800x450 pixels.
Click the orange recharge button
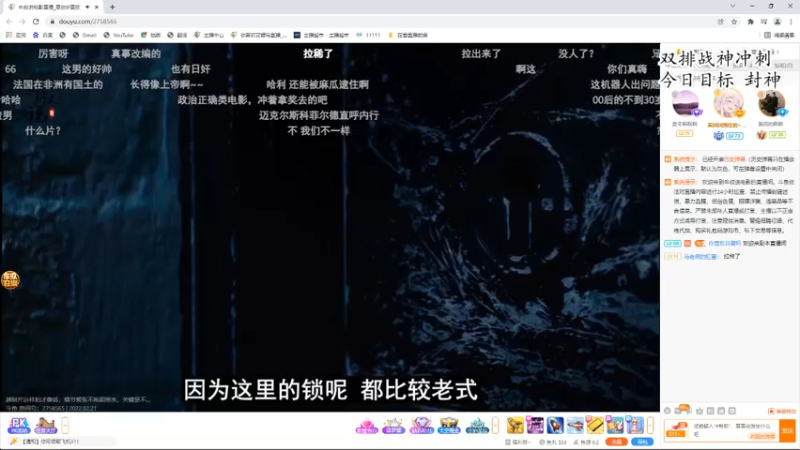pyautogui.click(x=616, y=442)
